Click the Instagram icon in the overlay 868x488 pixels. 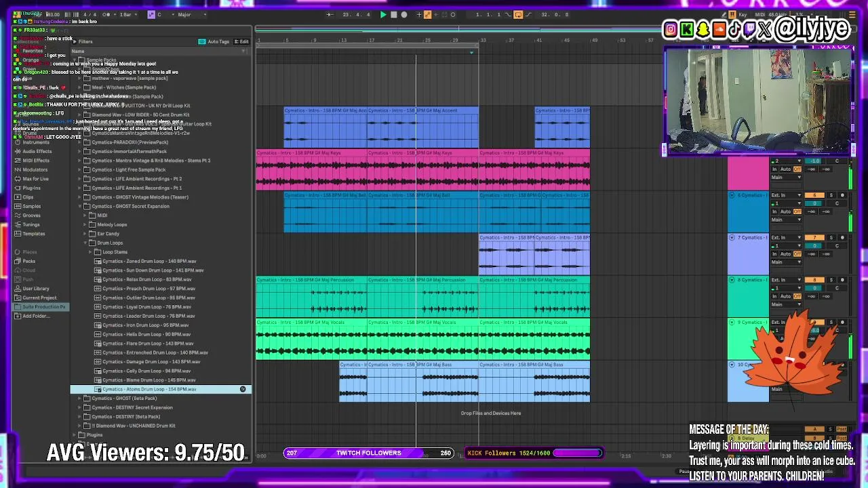(671, 29)
